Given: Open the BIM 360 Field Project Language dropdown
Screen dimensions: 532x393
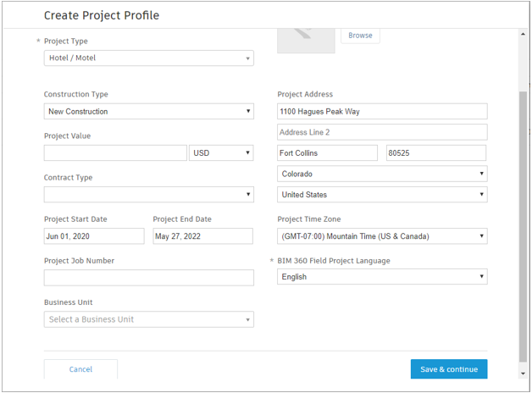Looking at the screenshot, I should pos(382,277).
